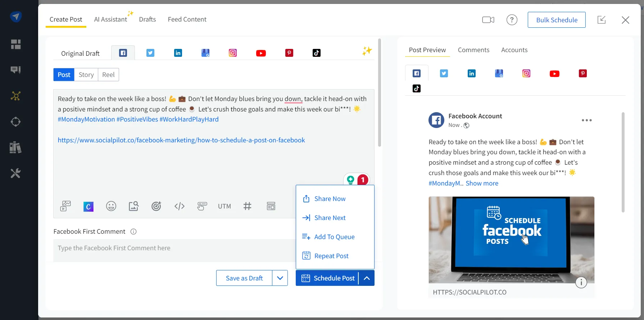Screen dimensions: 644x320
Task: Choose the Reel type option
Action: pyautogui.click(x=108, y=75)
